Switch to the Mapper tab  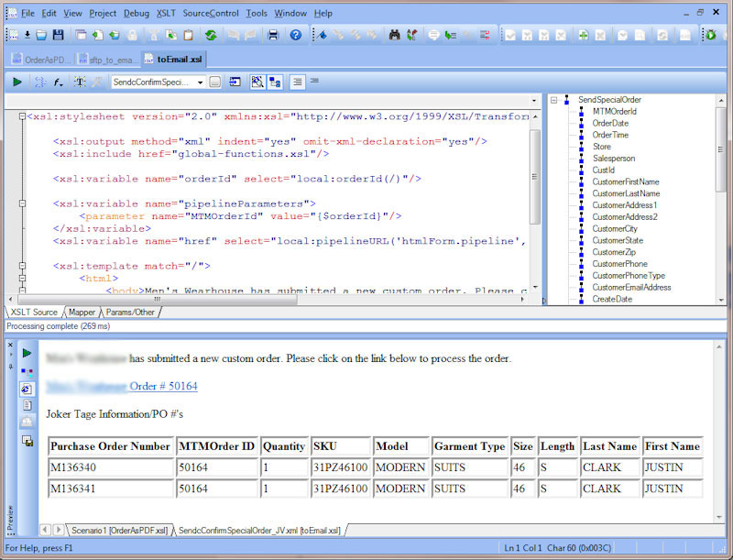(82, 313)
